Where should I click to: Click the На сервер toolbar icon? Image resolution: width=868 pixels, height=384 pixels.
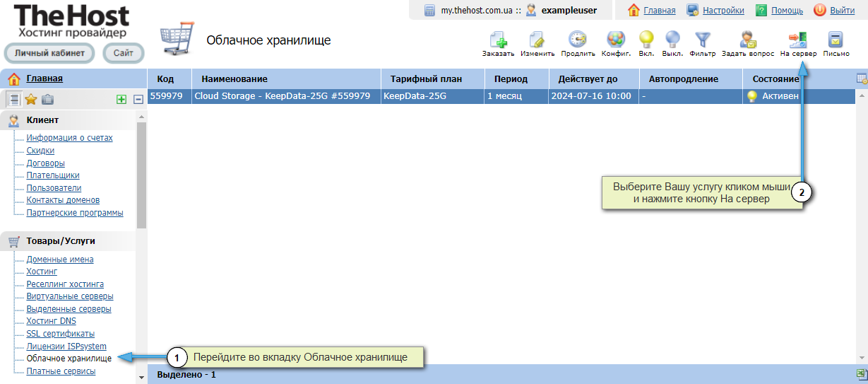798,40
